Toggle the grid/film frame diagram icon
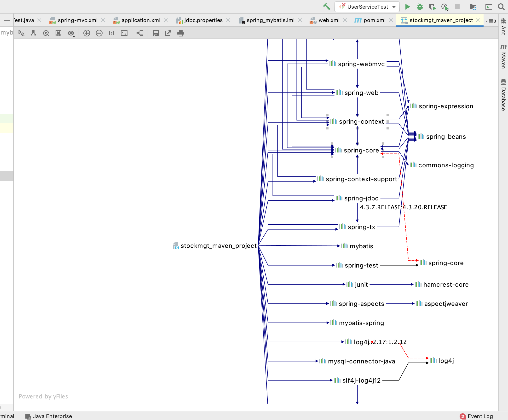508x420 pixels. click(x=58, y=33)
